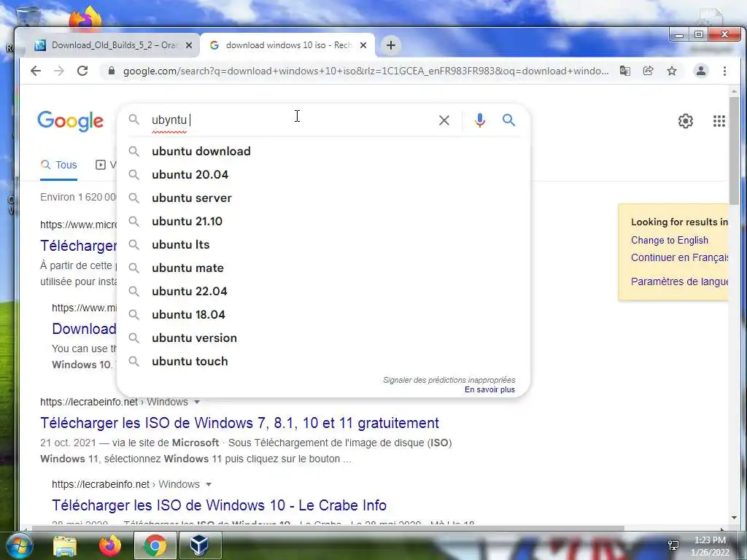Click the network tray icon
Image resolution: width=747 pixels, height=560 pixels.
point(673,545)
